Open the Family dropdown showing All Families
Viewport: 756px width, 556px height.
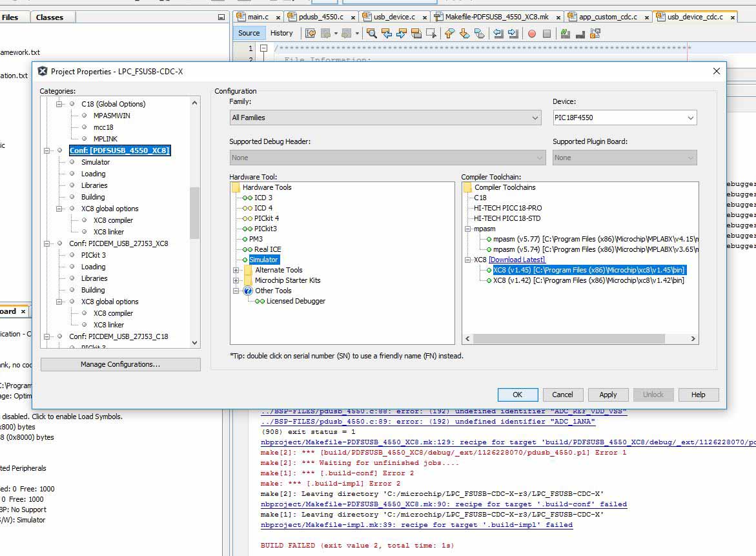point(385,118)
